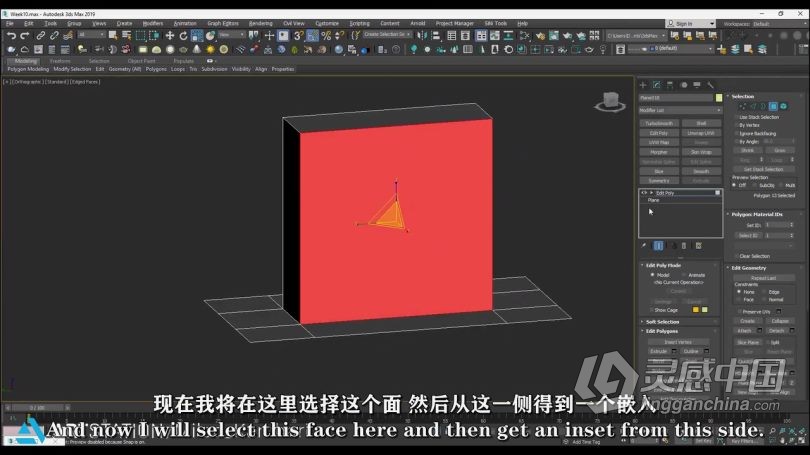This screenshot has width=810, height=455.
Task: Click the Symmetry modifier button
Action: coord(659,181)
